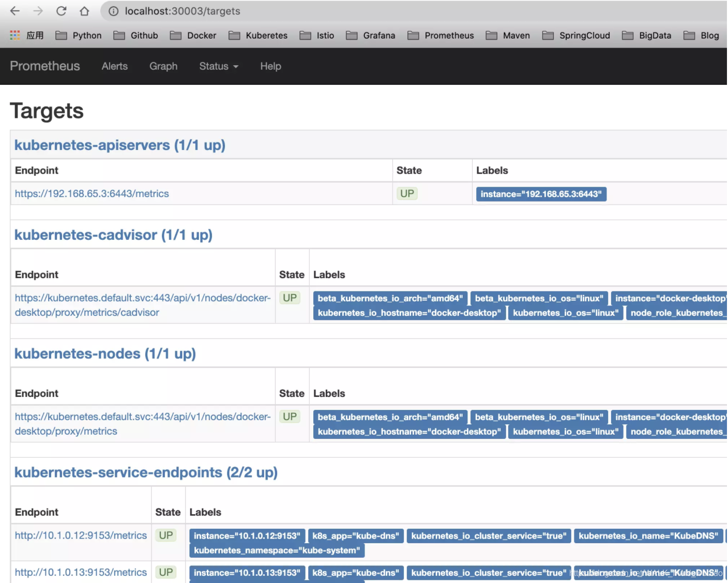Open the Kuberetes bookmarks folder
Viewport: 728px width, 583px height.
[258, 35]
